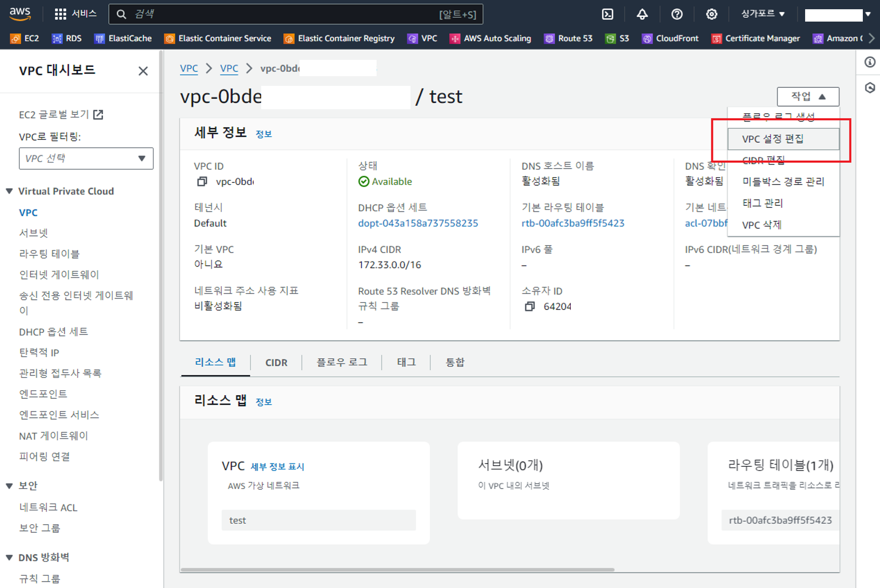Screen dimensions: 880x588
Task: Copy the owner ID with copy icon
Action: coord(530,306)
